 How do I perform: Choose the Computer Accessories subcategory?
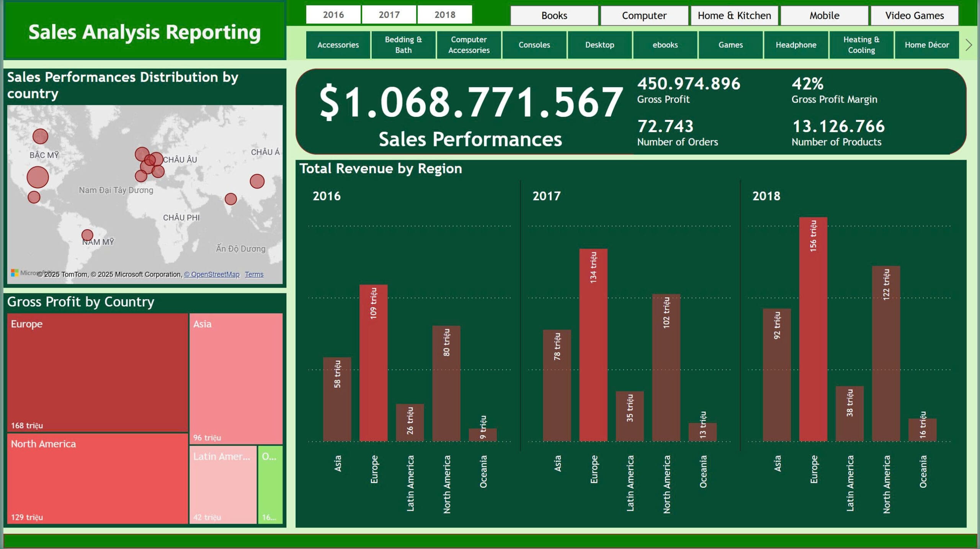point(469,45)
